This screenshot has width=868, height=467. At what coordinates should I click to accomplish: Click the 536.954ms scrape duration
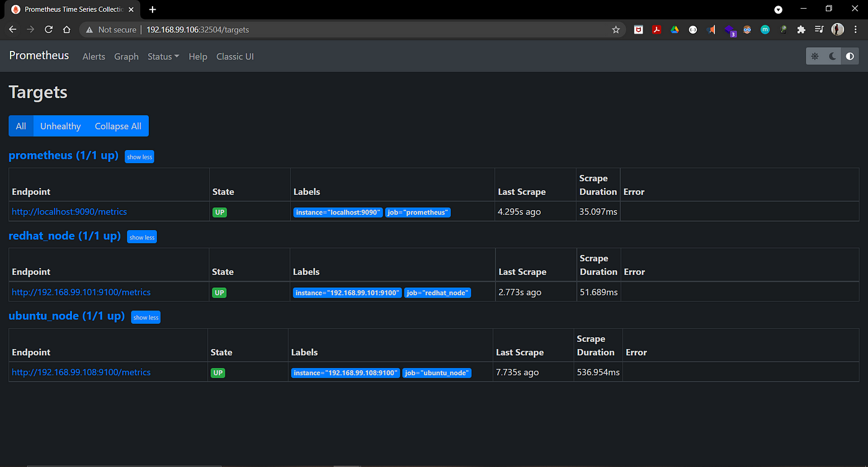(x=598, y=372)
